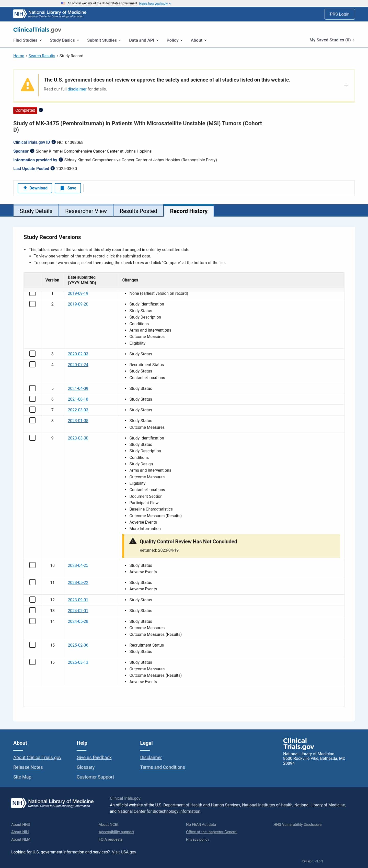This screenshot has height=868, width=368.
Task: Go to Home breadcrumb link
Action: [18, 56]
